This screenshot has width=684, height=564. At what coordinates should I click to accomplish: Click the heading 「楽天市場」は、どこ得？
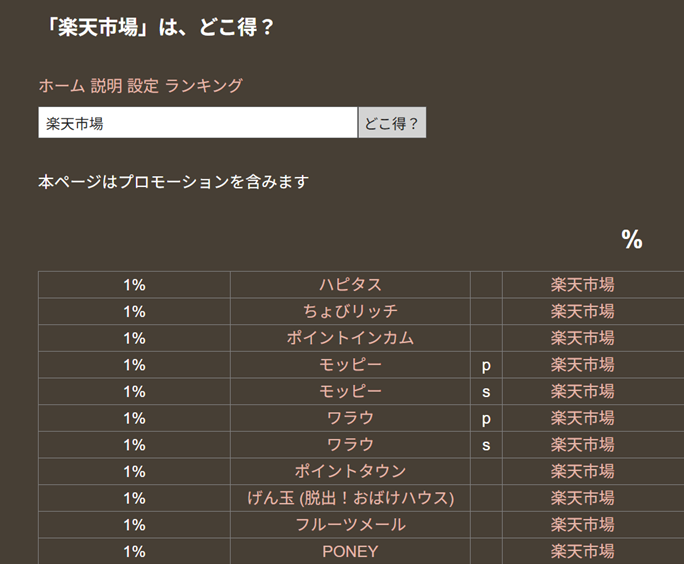(x=159, y=27)
